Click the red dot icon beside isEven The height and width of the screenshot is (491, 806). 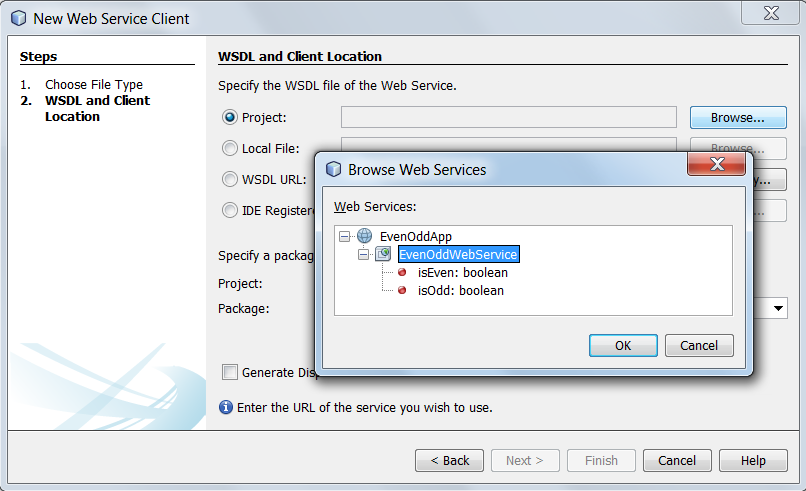tap(402, 272)
